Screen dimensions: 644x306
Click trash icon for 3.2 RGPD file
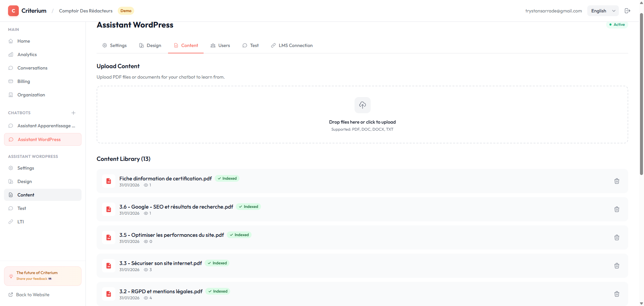coord(616,294)
